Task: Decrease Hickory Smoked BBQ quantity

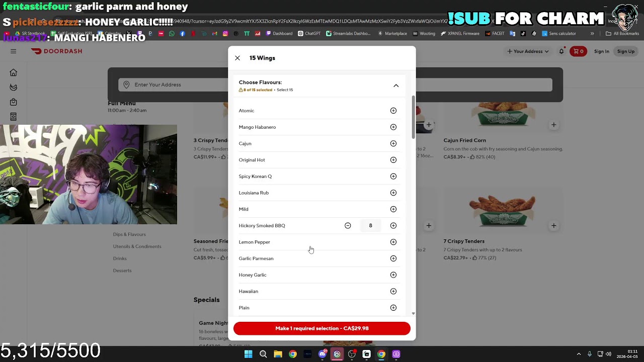Action: 348,226
